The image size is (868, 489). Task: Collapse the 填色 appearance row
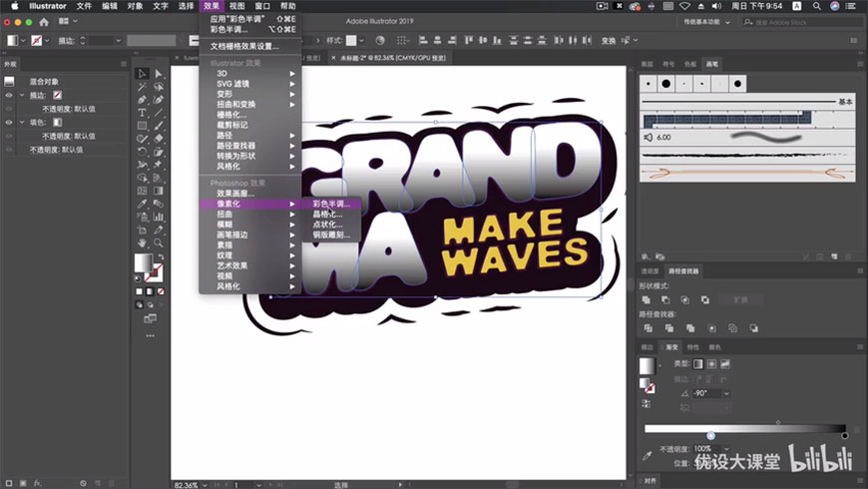point(22,123)
